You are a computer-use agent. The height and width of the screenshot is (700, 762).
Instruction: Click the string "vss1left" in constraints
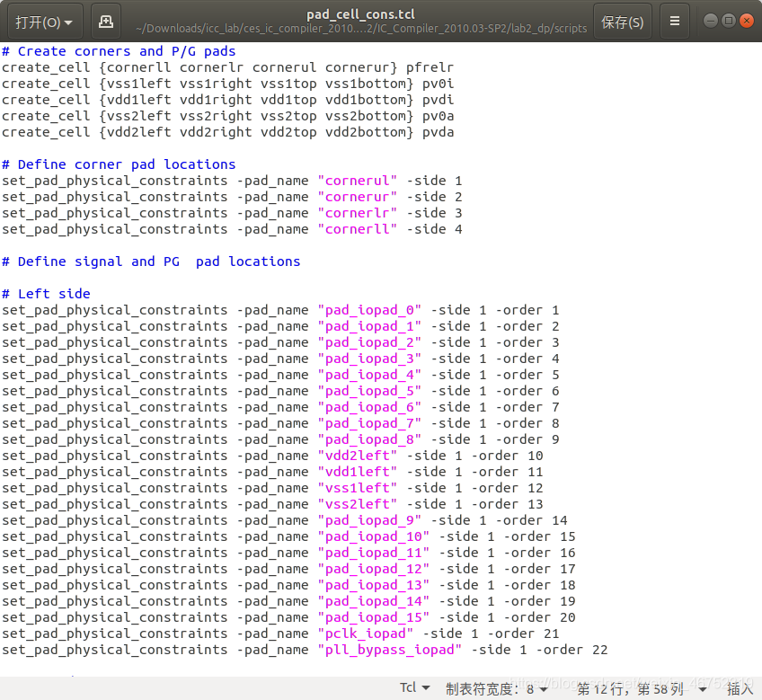(x=358, y=488)
